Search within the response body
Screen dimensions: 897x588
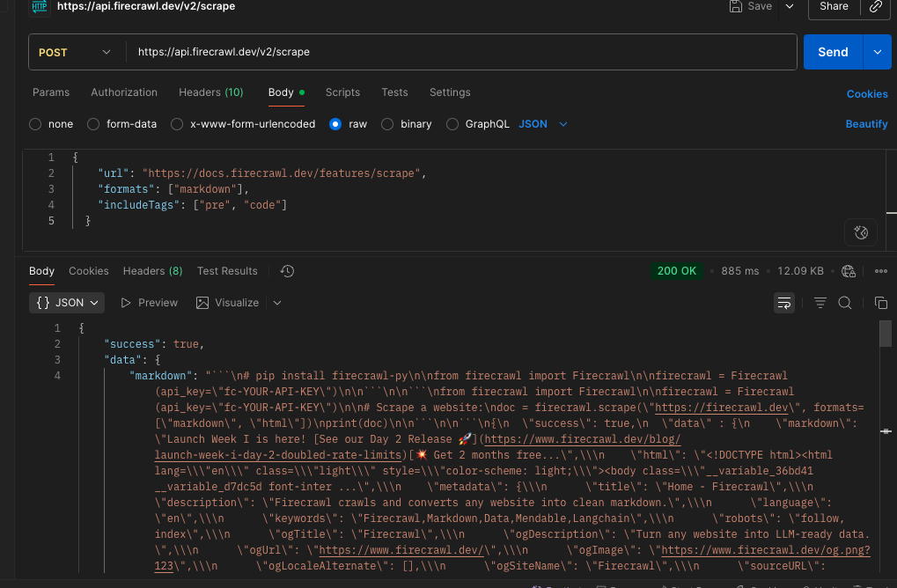tap(844, 303)
